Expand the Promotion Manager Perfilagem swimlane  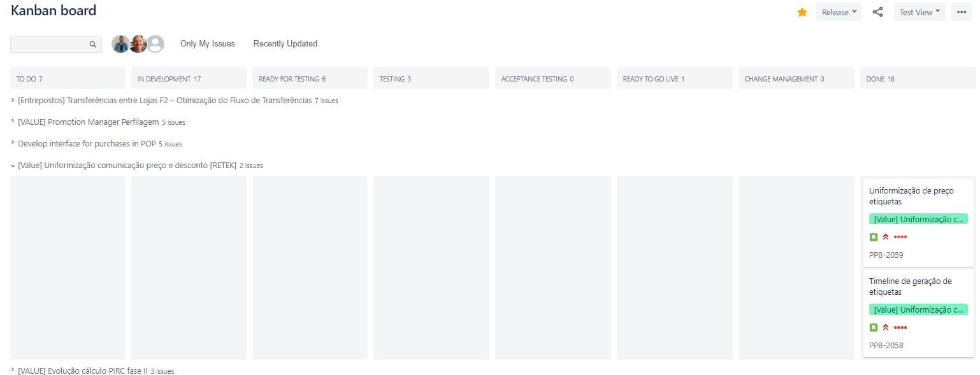coord(13,122)
